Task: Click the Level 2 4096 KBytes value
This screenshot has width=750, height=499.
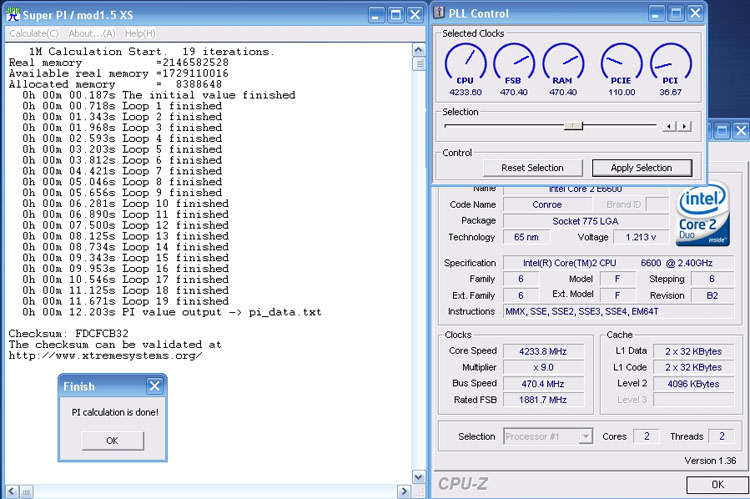Action: click(694, 384)
